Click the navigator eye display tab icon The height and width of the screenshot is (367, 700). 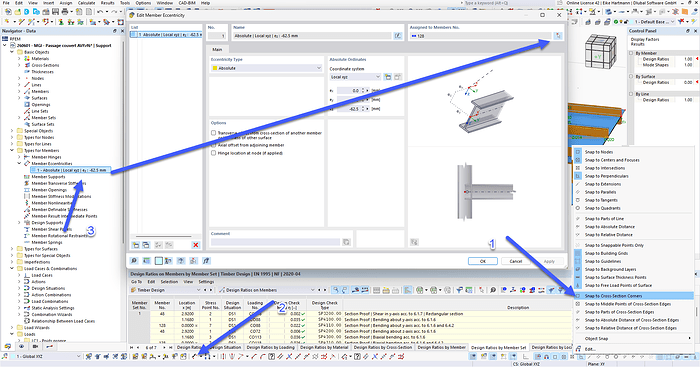21,346
